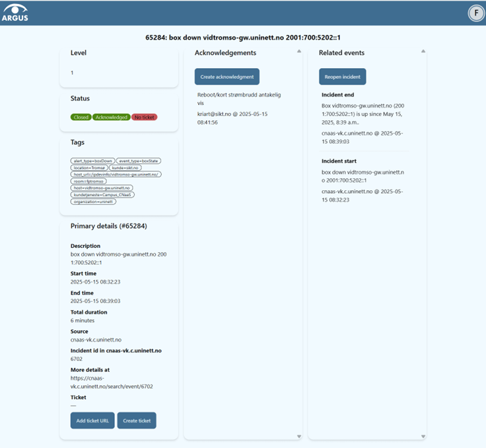This screenshot has height=448, width=486.
Task: Open the user avatar menu "F"
Action: pos(475,13)
